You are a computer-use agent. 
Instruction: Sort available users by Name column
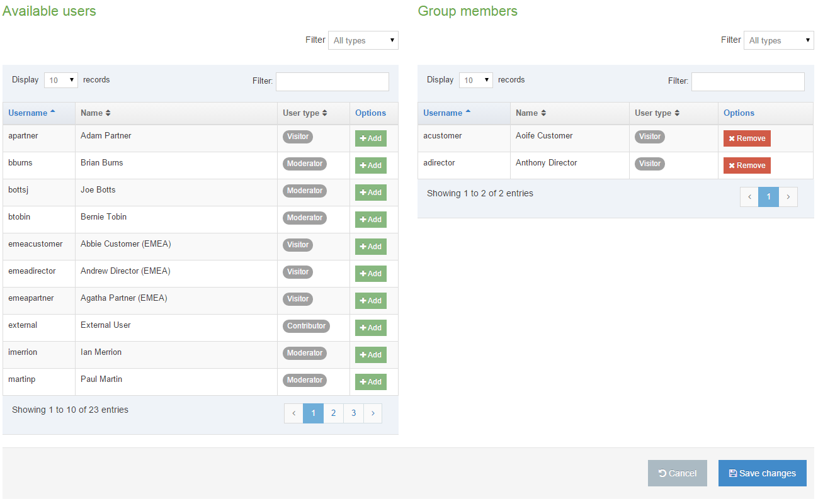pos(96,113)
